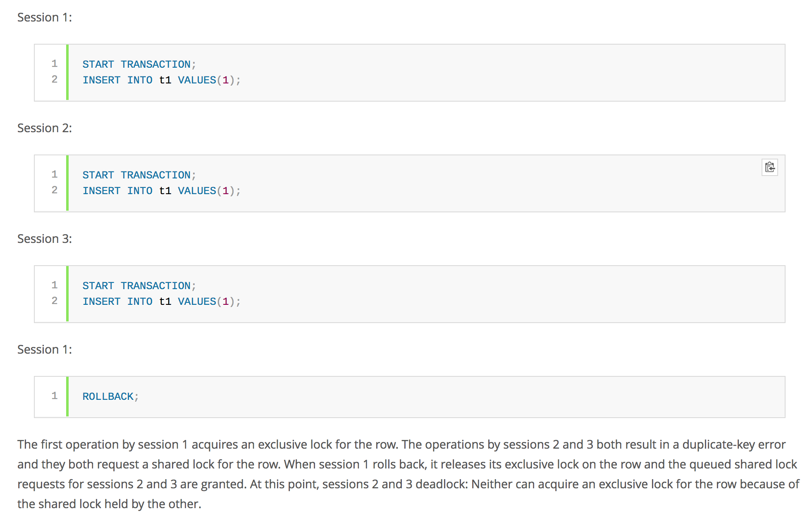Click START TRANSACTION in the Session 3 block
Viewport: 812px width, 523px height.
tap(139, 286)
